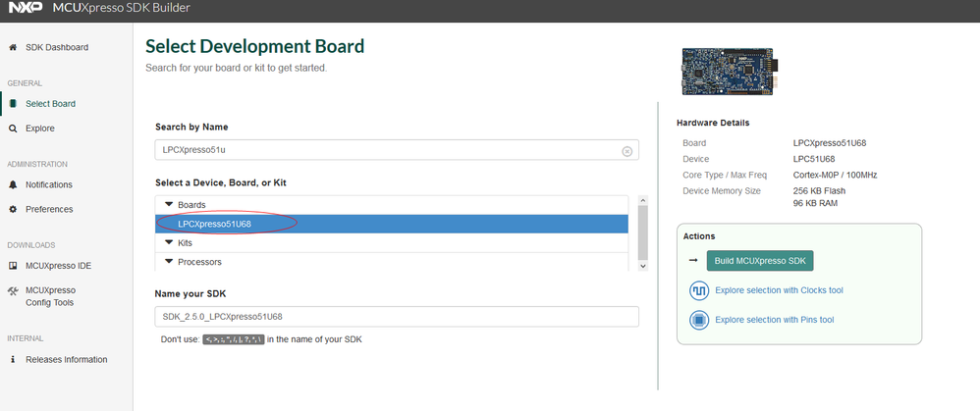Expand the Processors tree section
This screenshot has height=411, width=980.
click(x=168, y=262)
